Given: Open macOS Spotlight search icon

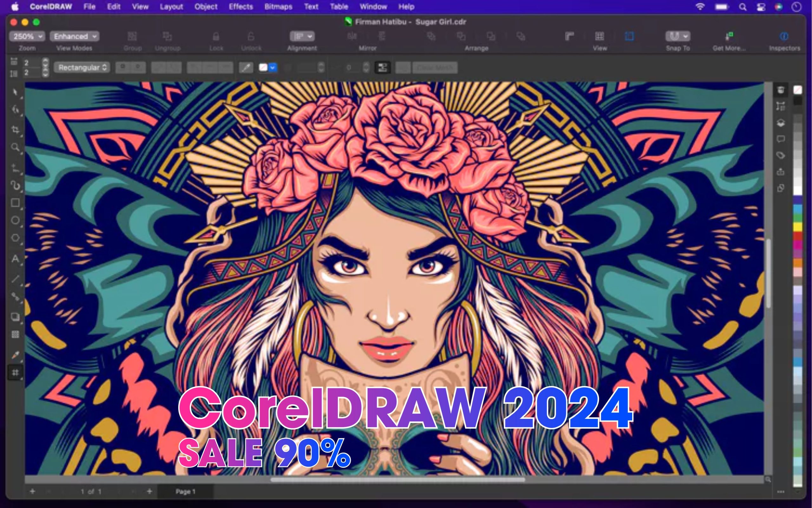Looking at the screenshot, I should 743,7.
